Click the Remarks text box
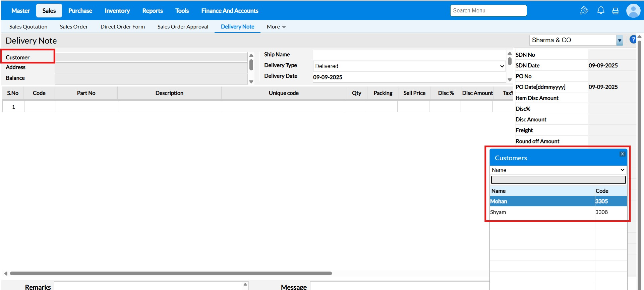 [x=149, y=286]
